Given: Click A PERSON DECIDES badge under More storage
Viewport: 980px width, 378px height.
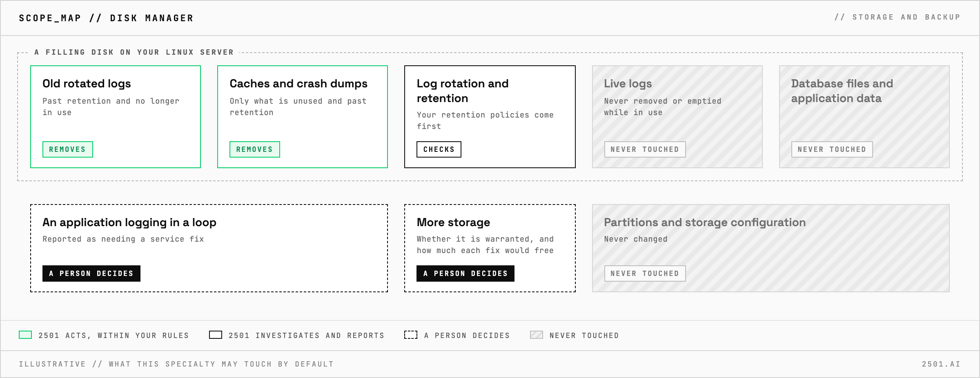Looking at the screenshot, I should point(465,273).
